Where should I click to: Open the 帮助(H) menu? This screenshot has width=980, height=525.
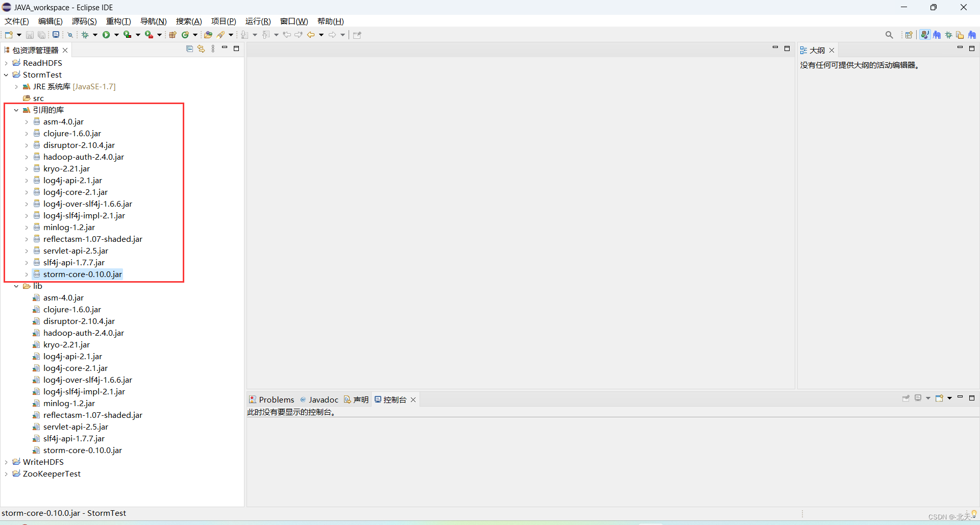tap(331, 21)
